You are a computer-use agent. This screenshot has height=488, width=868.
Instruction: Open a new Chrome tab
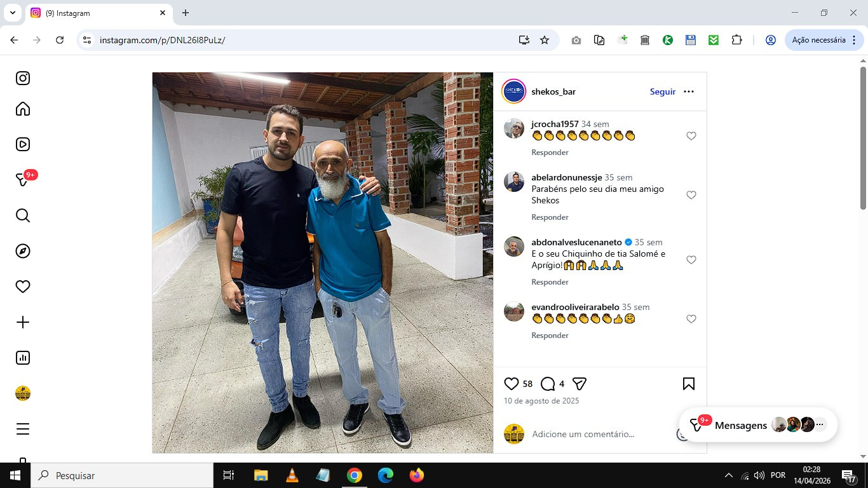coord(186,13)
